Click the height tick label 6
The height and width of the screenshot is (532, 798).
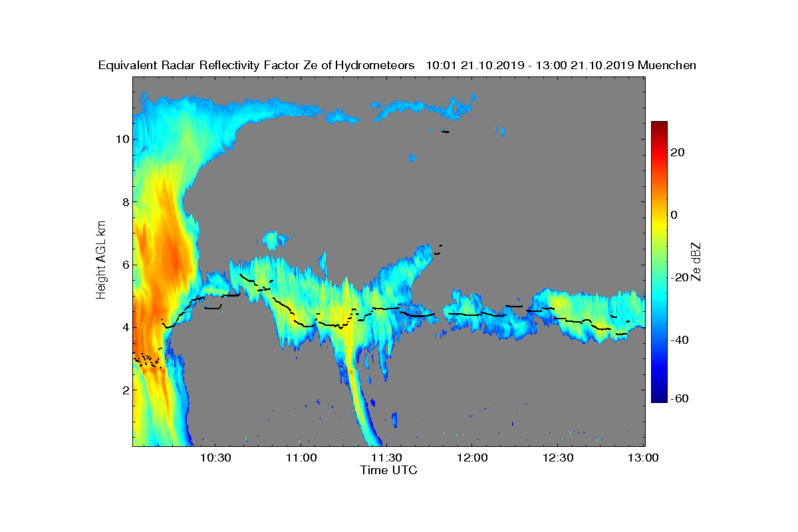click(x=124, y=265)
